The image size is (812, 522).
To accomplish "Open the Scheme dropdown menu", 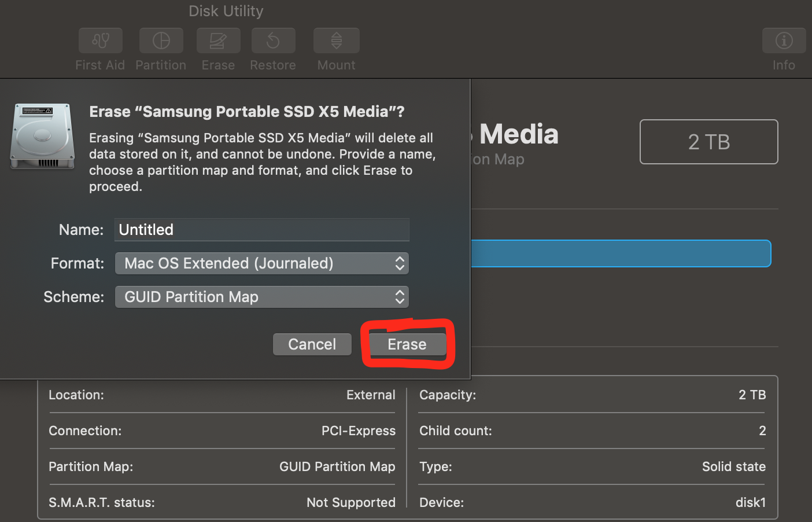I will click(262, 297).
